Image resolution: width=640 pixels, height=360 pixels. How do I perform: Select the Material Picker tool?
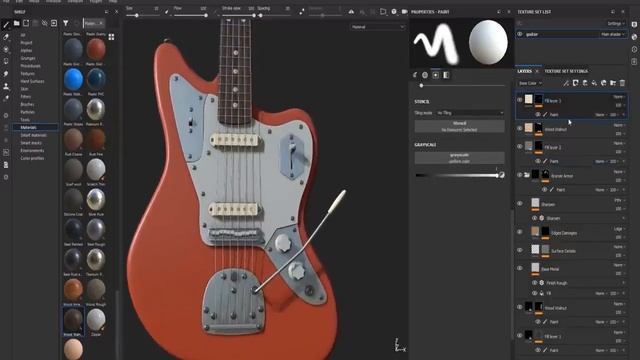click(6, 98)
